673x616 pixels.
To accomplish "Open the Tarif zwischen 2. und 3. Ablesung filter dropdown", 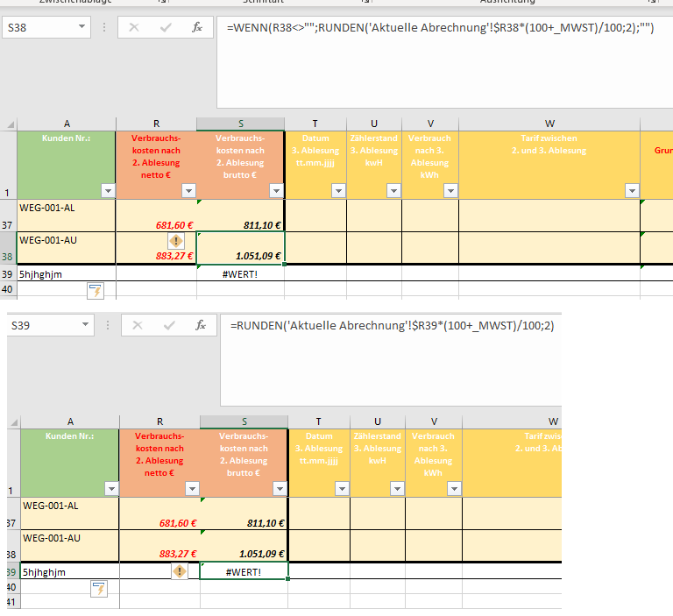I will 632,190.
